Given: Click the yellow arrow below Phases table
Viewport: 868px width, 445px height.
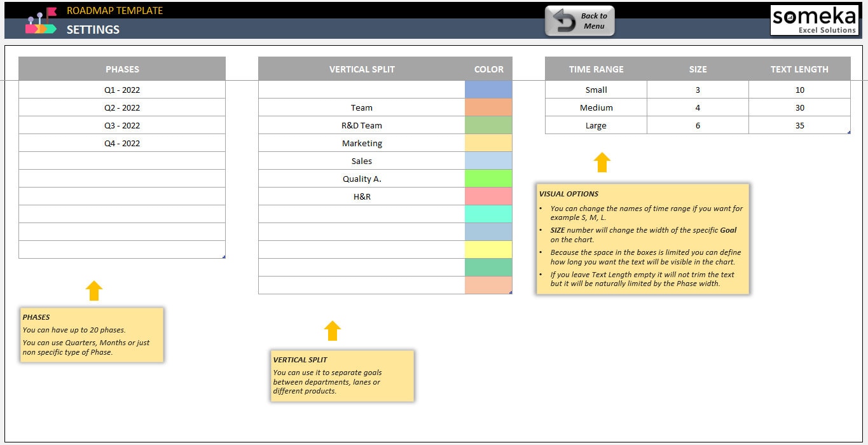Looking at the screenshot, I should tap(94, 291).
